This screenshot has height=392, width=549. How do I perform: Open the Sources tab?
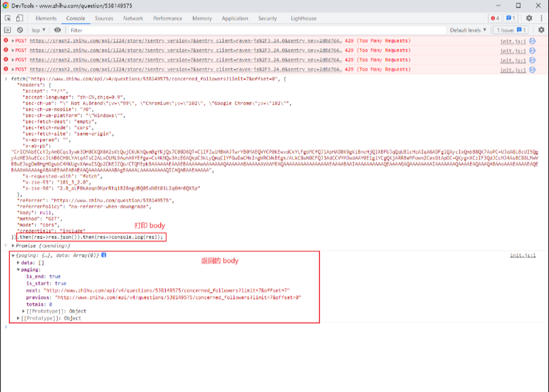104,18
